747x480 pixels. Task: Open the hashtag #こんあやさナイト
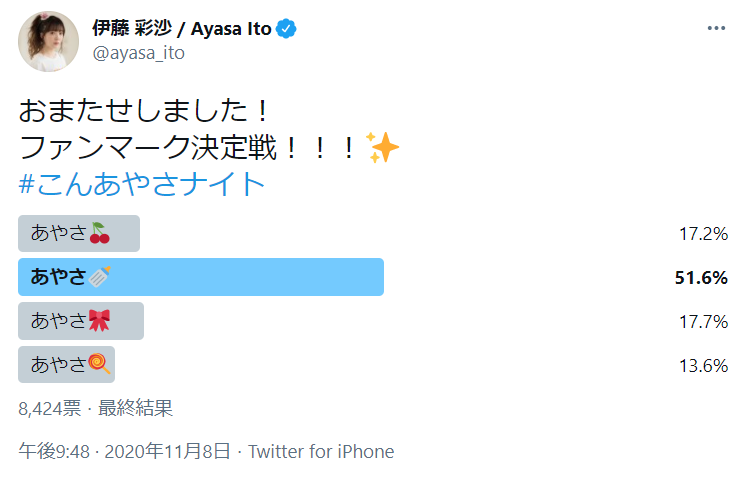142,185
